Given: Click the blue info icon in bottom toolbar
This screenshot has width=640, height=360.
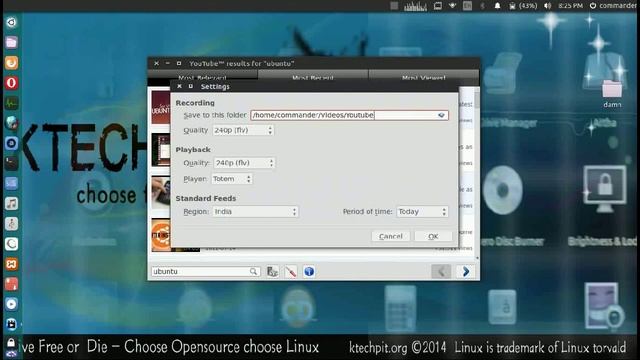Looking at the screenshot, I should click(x=309, y=271).
